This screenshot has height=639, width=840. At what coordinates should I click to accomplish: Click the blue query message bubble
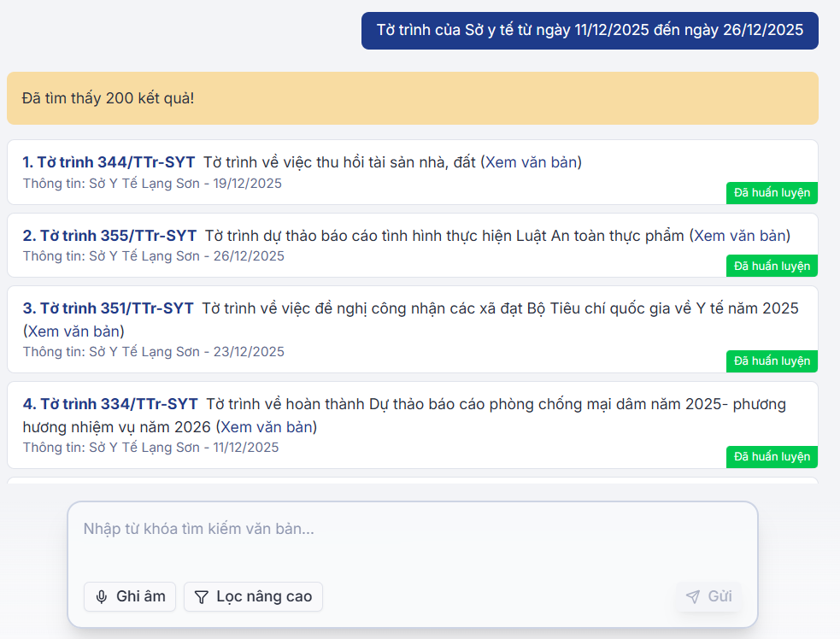(590, 31)
